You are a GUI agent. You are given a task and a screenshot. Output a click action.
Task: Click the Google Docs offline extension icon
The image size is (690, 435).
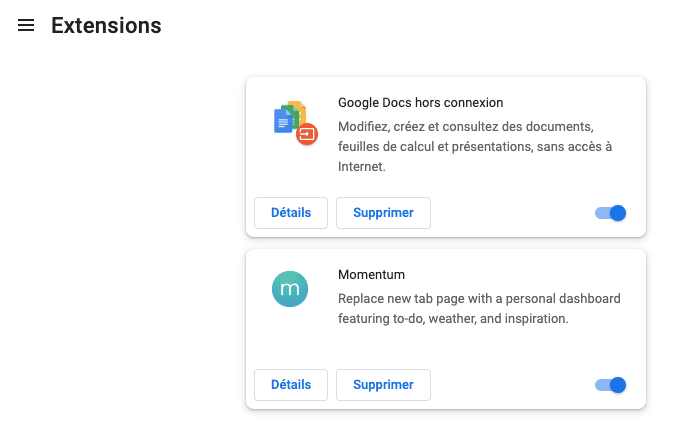coord(291,120)
